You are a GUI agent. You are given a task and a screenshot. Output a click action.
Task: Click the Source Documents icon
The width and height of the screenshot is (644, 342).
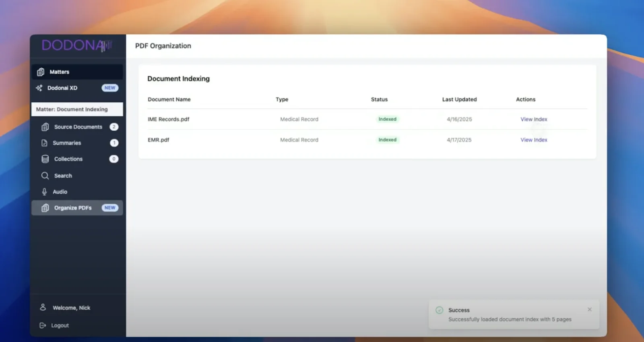pyautogui.click(x=45, y=127)
